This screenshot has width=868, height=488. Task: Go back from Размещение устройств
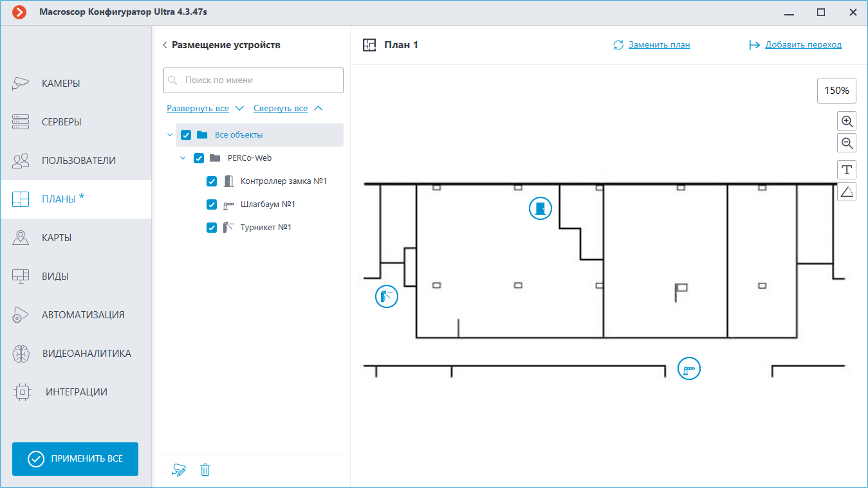point(165,45)
